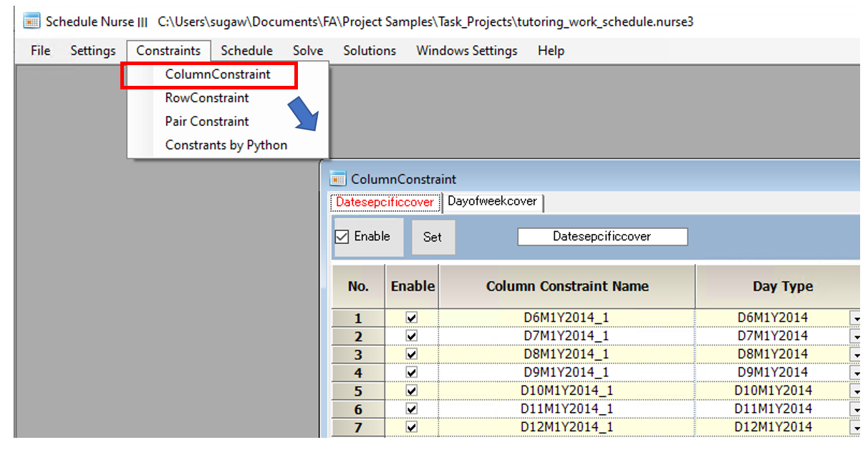Select the Datesepcificcover tab
The width and height of the screenshot is (868, 450).
point(385,202)
